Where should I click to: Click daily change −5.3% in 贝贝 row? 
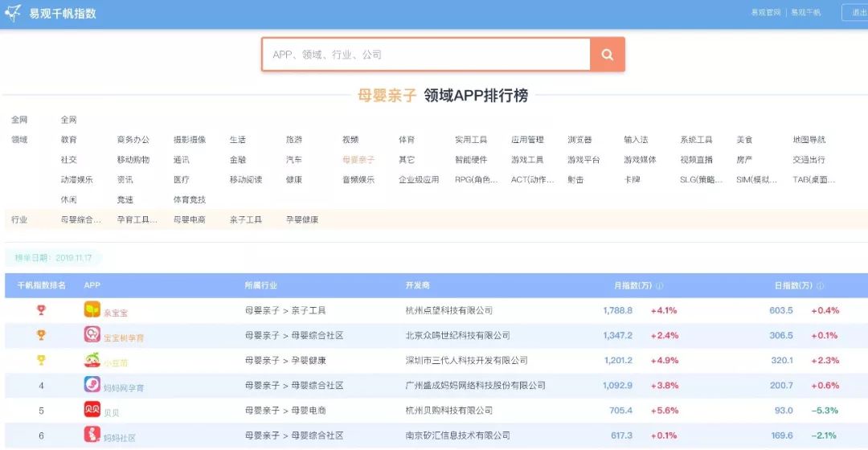point(825,410)
